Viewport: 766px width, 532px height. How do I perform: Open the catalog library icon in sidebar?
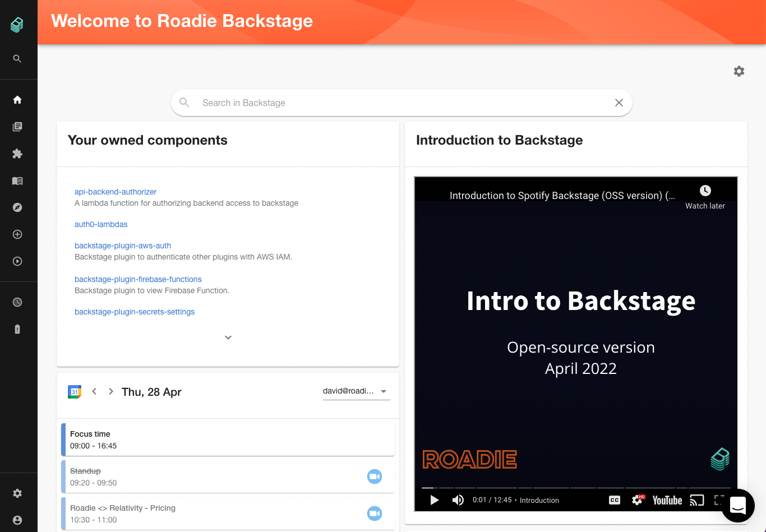point(17,127)
